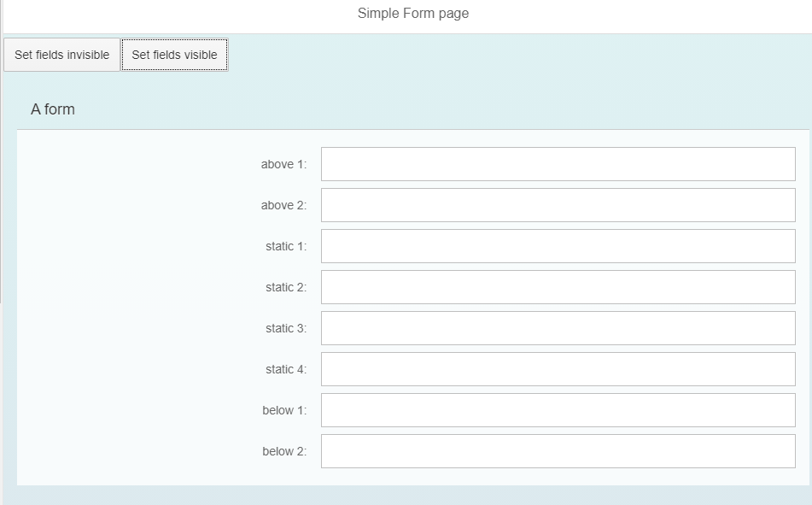This screenshot has width=812, height=505.
Task: Click the 'below 2' field label
Action: coord(283,451)
